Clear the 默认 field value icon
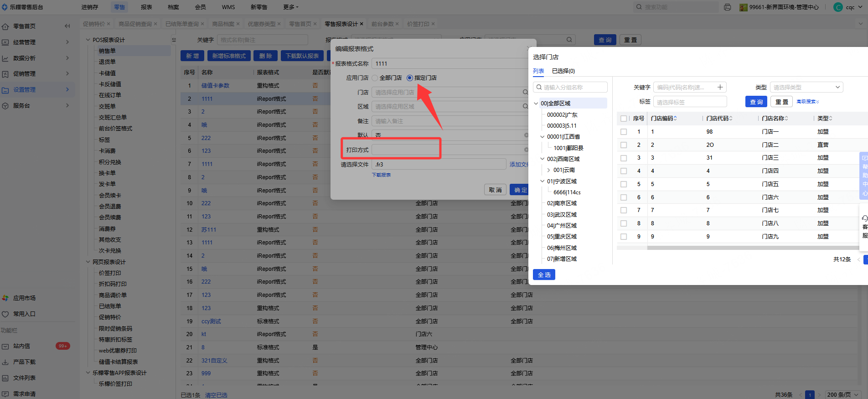The width and height of the screenshot is (868, 399). point(526,135)
